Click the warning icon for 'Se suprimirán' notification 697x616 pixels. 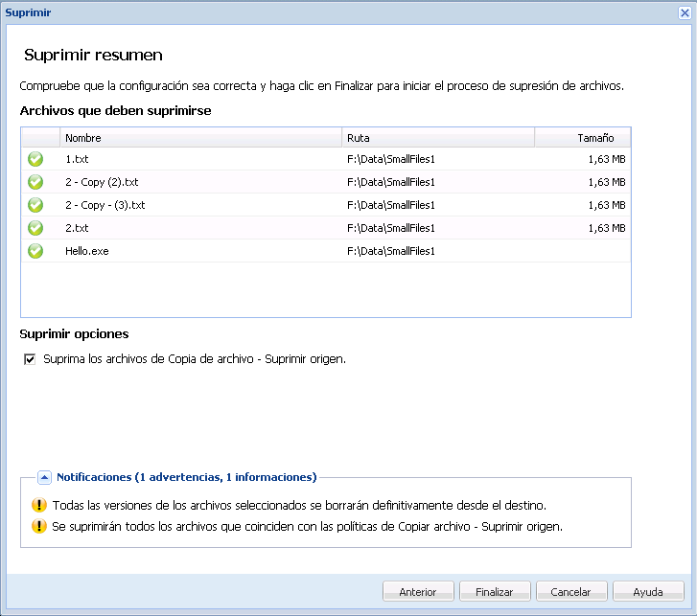point(38,526)
